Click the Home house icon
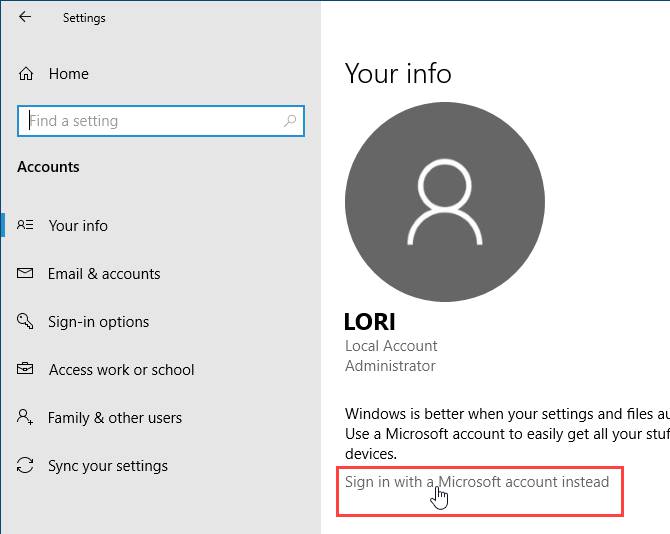 [x=26, y=74]
